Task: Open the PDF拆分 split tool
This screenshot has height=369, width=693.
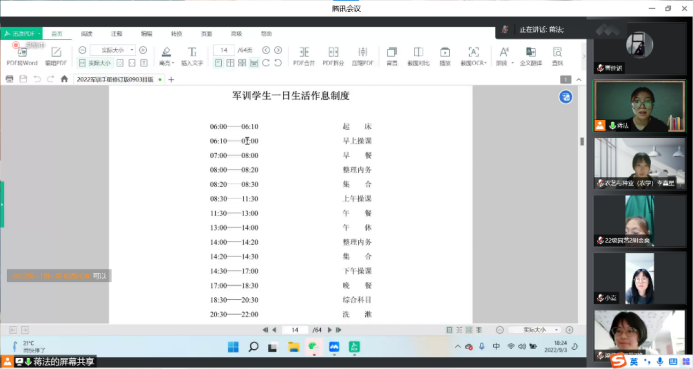Action: pos(333,56)
